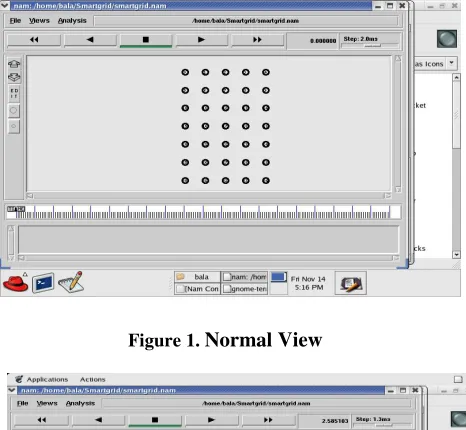Open the Applications menu
This screenshot has height=430, width=466.
(x=47, y=379)
